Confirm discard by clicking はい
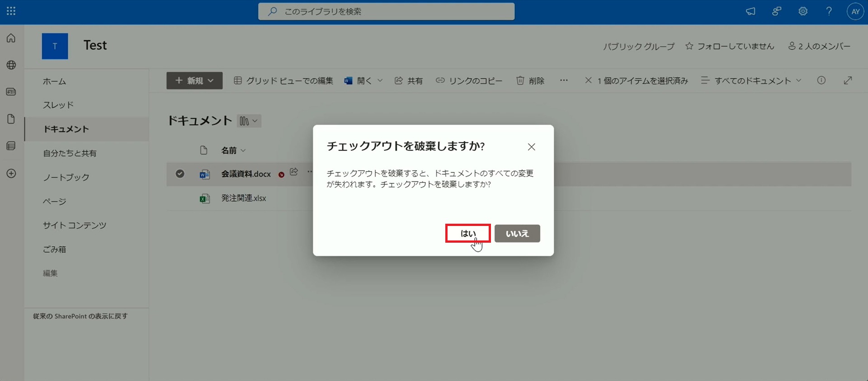Image resolution: width=868 pixels, height=381 pixels. click(x=468, y=234)
